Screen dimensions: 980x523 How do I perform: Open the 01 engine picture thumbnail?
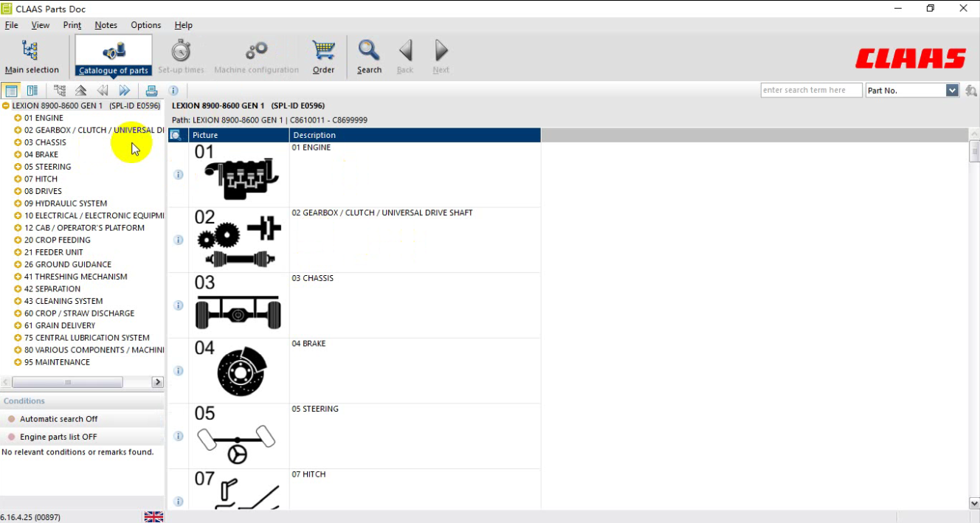tap(238, 174)
